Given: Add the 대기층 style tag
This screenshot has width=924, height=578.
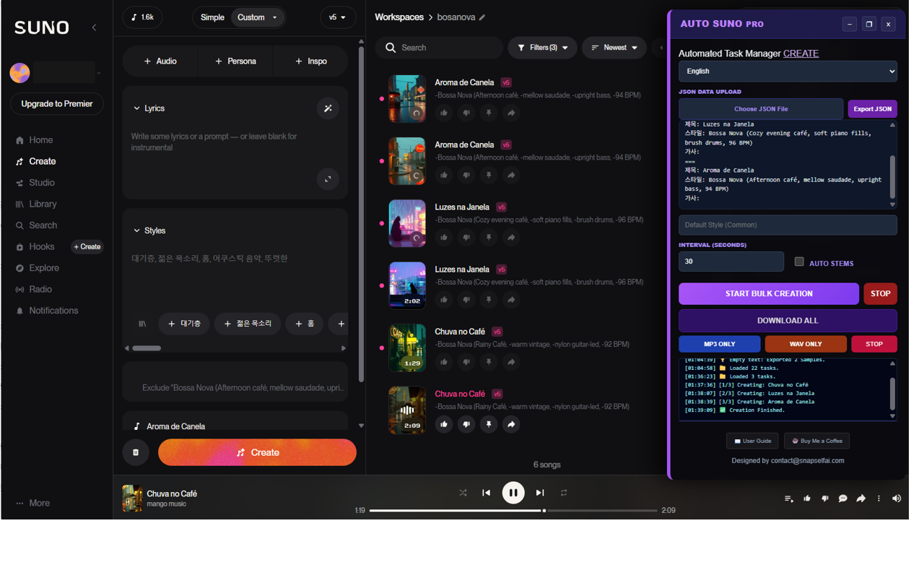Looking at the screenshot, I should [184, 324].
